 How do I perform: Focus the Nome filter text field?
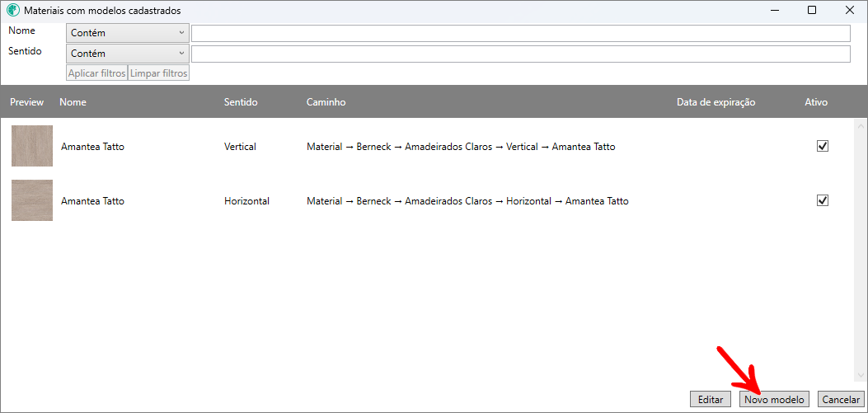coord(520,33)
